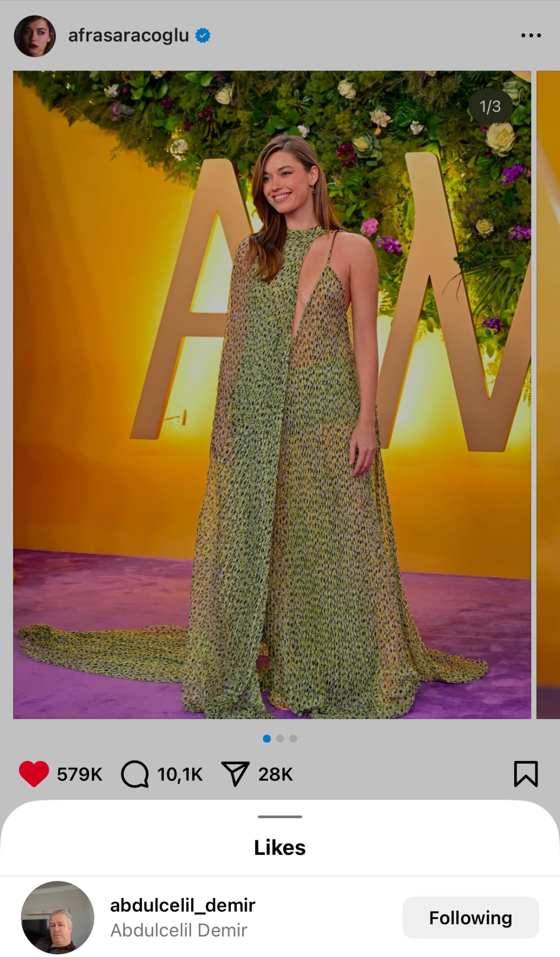Image resolution: width=560 pixels, height=957 pixels.
Task: Open the three-dot more options menu
Action: 531,36
